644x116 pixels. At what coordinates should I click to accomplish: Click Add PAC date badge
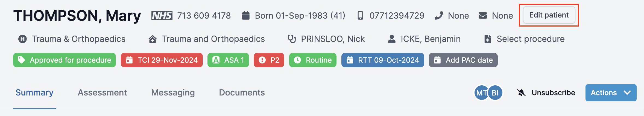click(x=463, y=60)
